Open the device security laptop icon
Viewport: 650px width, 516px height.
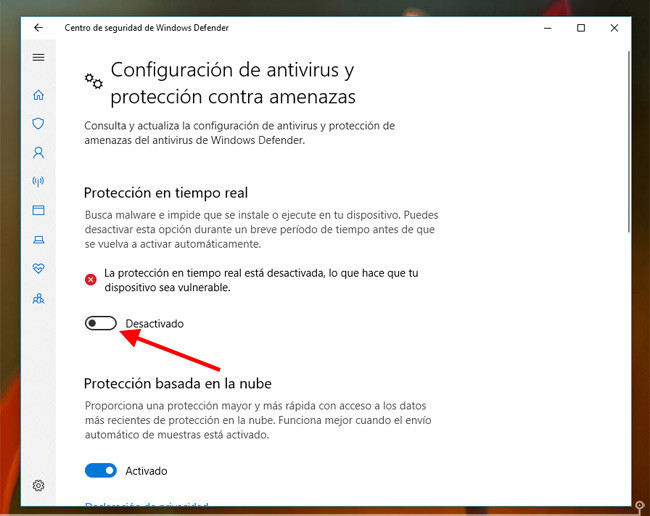[38, 240]
